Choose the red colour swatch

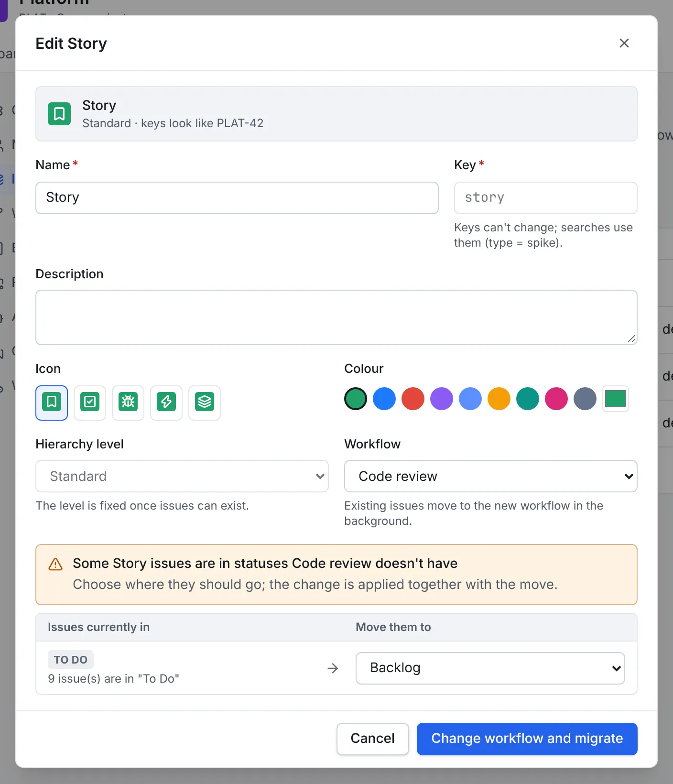coord(413,399)
